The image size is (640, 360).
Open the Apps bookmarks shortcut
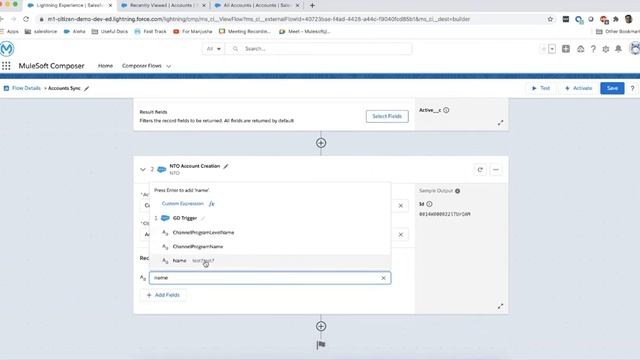9,31
